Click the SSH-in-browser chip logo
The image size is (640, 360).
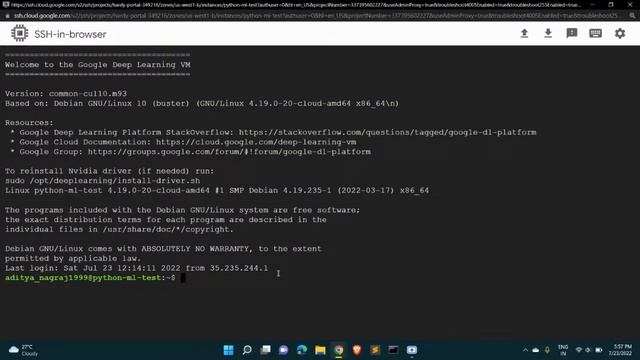pyautogui.click(x=20, y=33)
